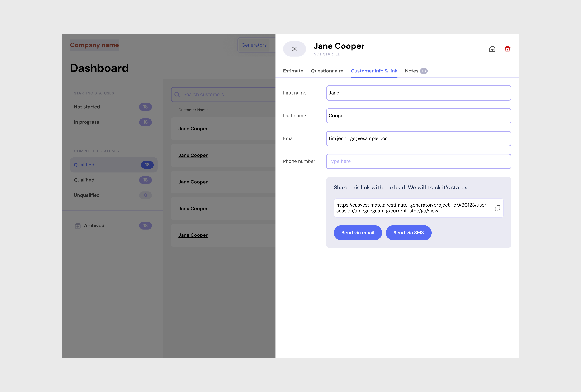Screen dimensions: 581x392
Task: Click the Search customers field
Action: (x=223, y=94)
